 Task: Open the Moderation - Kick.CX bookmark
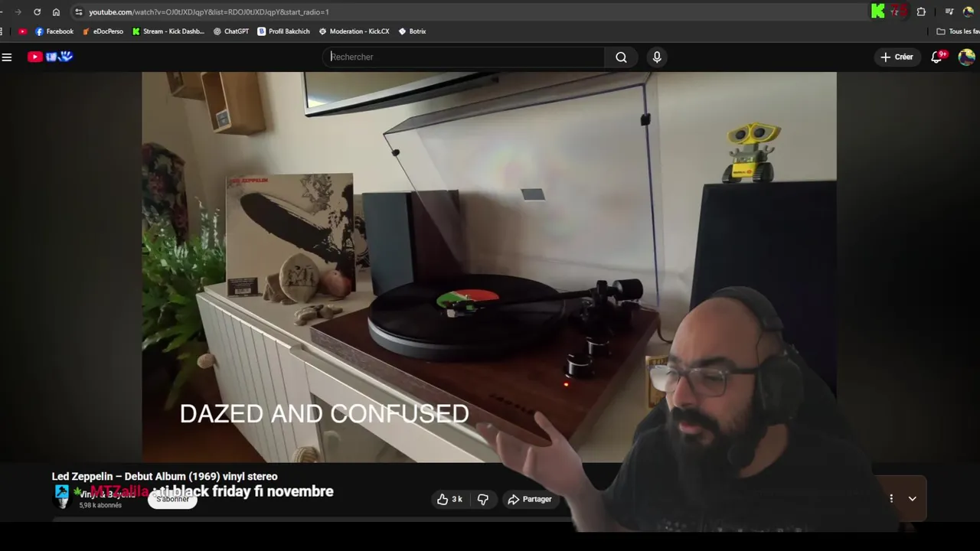pyautogui.click(x=354, y=31)
